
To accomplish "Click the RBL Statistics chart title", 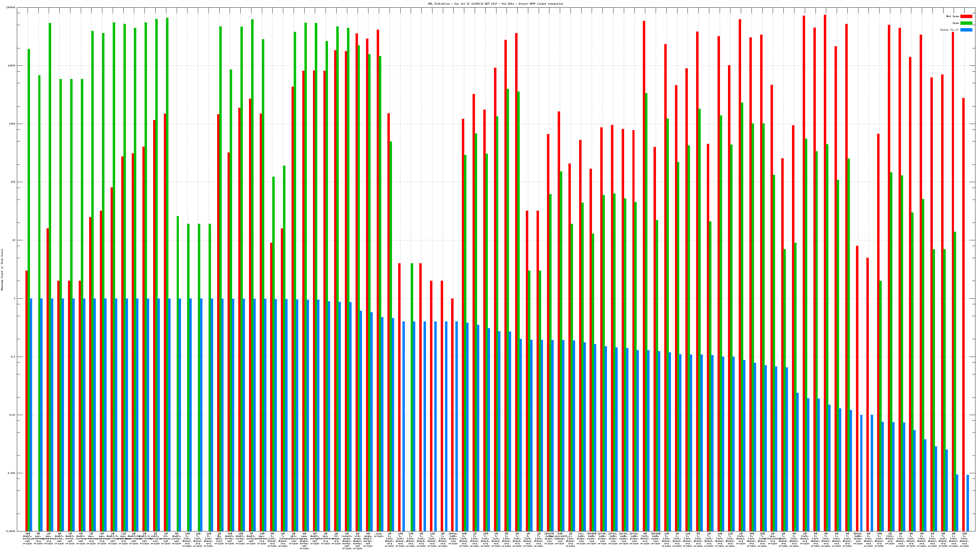I will [x=495, y=4].
